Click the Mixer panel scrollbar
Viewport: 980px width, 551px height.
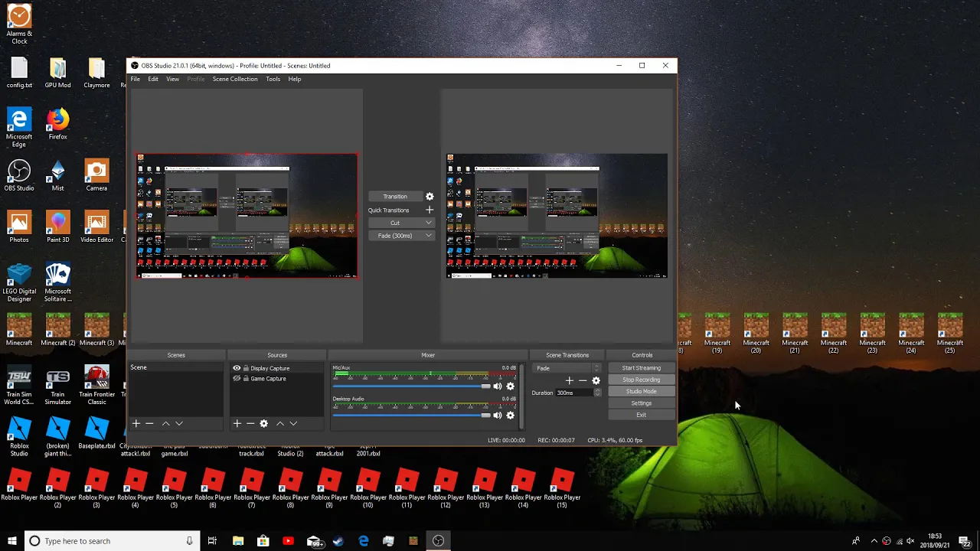(523, 396)
